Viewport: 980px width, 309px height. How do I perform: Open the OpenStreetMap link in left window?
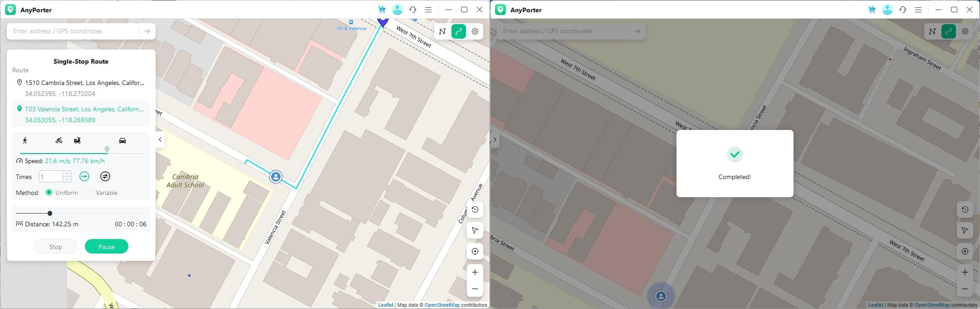pos(442,305)
